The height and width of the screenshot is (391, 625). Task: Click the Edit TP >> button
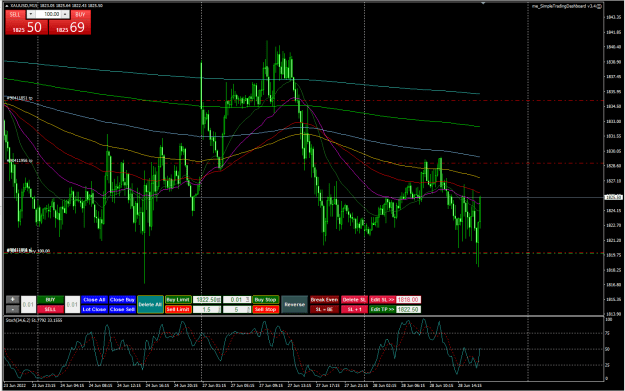point(382,309)
